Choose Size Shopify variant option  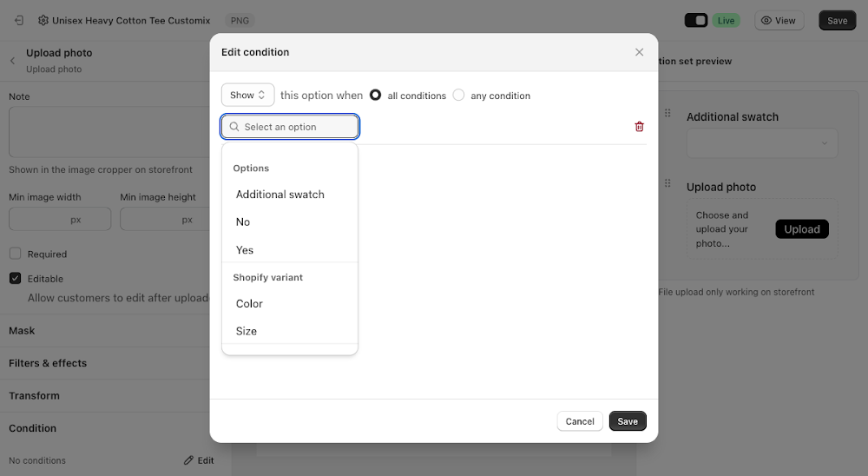tap(290, 331)
